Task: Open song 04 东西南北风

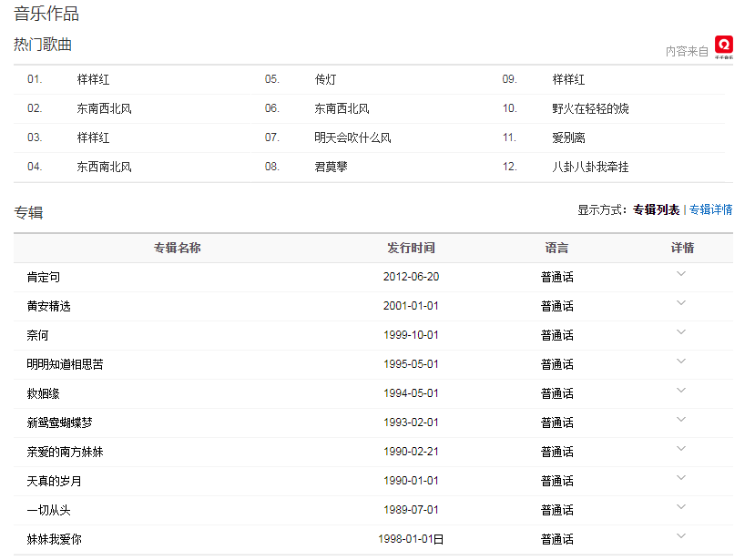Action: 104,167
